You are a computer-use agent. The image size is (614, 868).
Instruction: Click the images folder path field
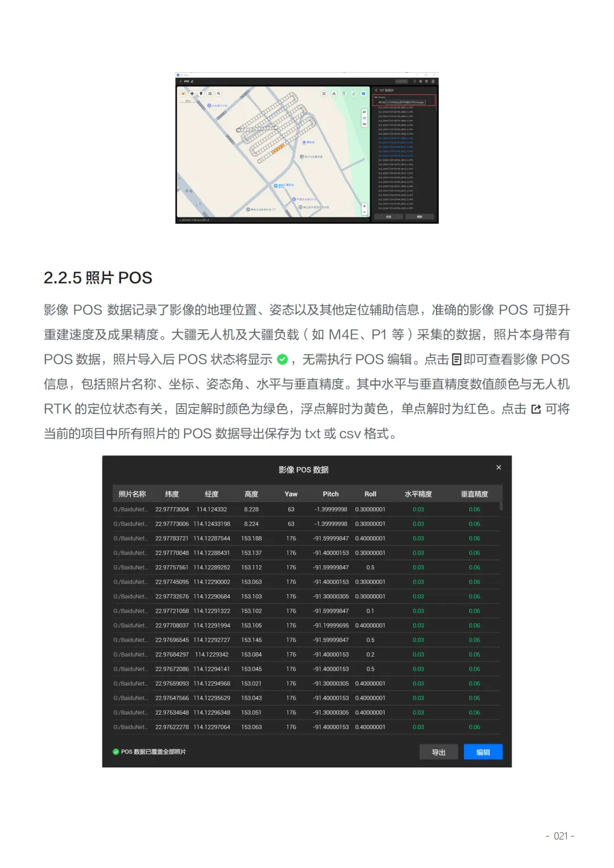point(405,102)
